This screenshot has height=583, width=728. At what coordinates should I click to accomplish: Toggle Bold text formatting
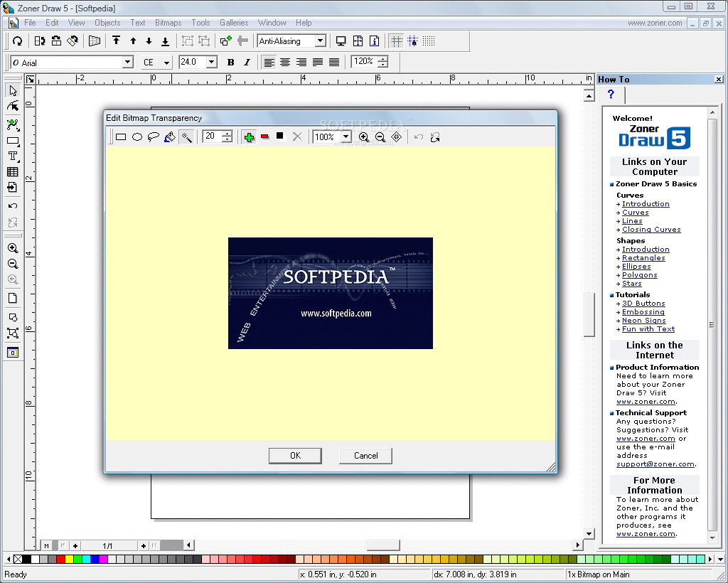tap(231, 62)
